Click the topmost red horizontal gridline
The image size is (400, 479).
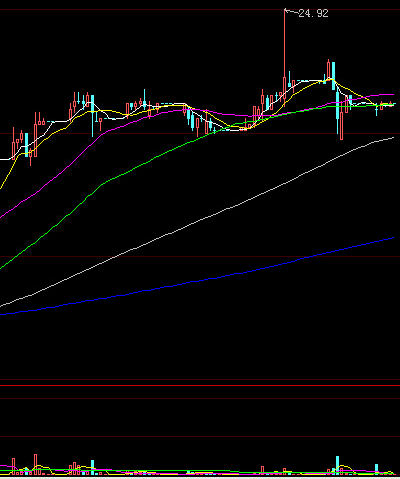point(200,9)
